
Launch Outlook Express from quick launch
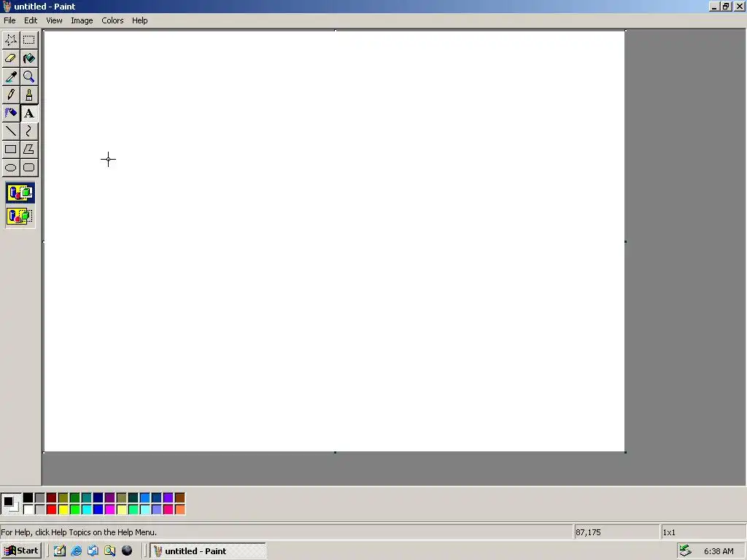coord(93,551)
